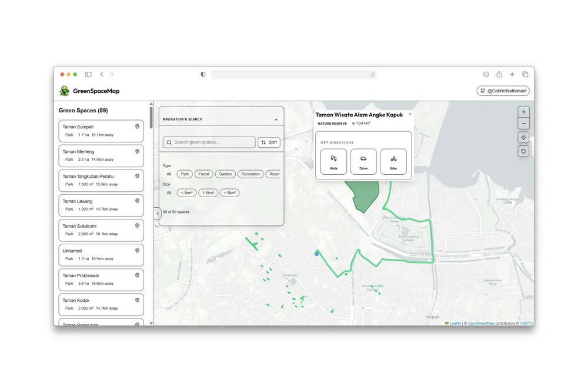The image size is (588, 392).
Task: Select Taman Proklamasi list entry
Action: (101, 280)
